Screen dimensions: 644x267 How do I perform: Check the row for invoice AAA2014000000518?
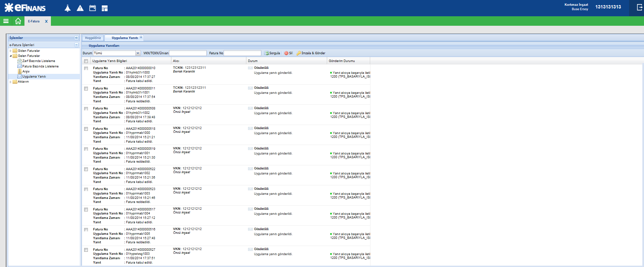(86, 129)
